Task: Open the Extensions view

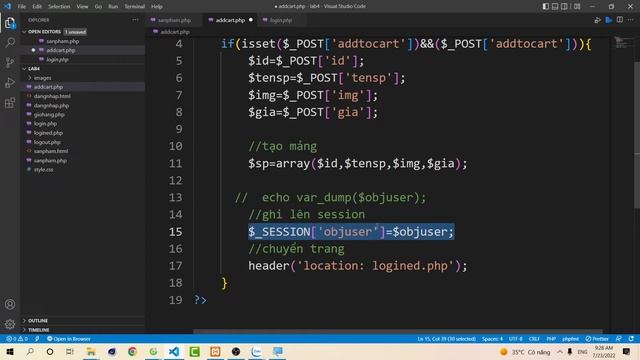Action: pos(10,102)
